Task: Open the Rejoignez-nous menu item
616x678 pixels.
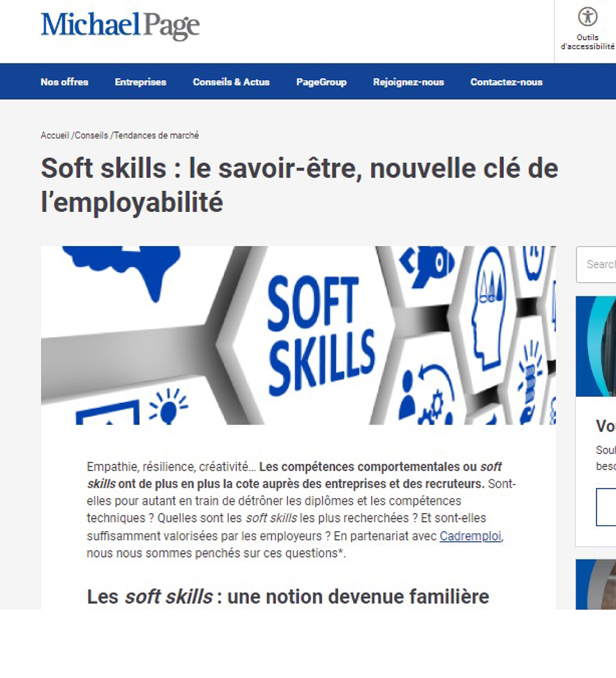Action: (x=408, y=82)
